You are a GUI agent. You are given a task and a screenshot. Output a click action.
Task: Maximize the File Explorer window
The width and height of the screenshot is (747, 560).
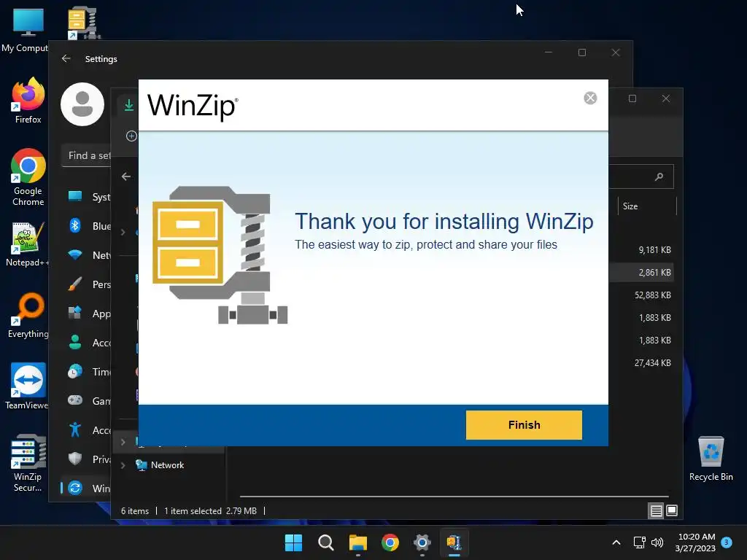click(x=632, y=98)
